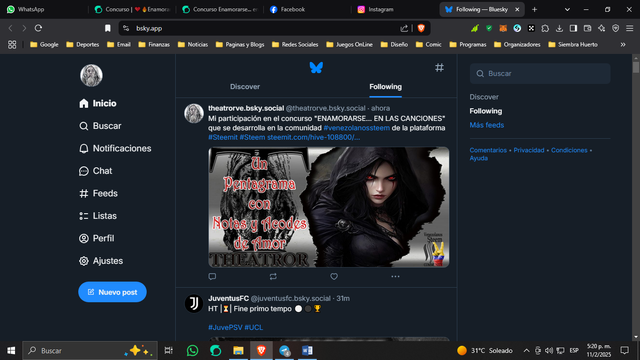Open the theatrorve.bsky.social author name
Screen dimensions: 640x360
coord(246,108)
